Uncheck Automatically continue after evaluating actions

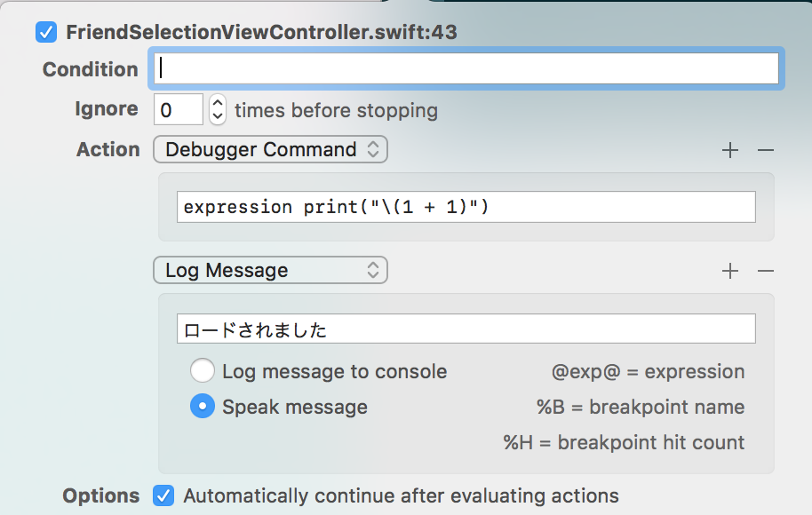(163, 495)
